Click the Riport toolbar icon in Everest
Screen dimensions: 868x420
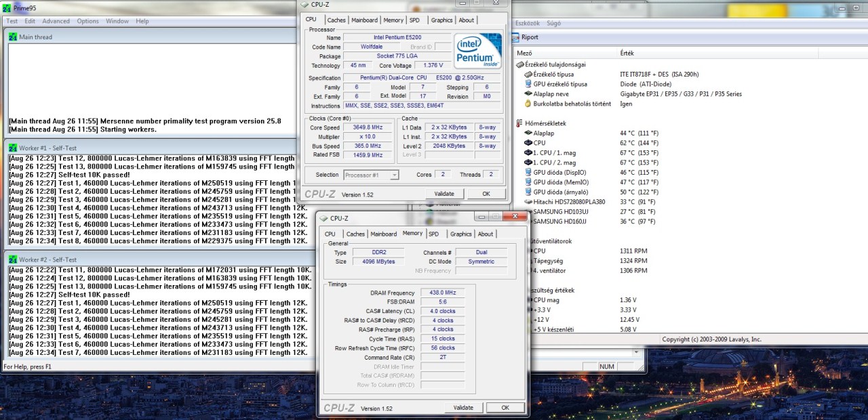[515, 37]
